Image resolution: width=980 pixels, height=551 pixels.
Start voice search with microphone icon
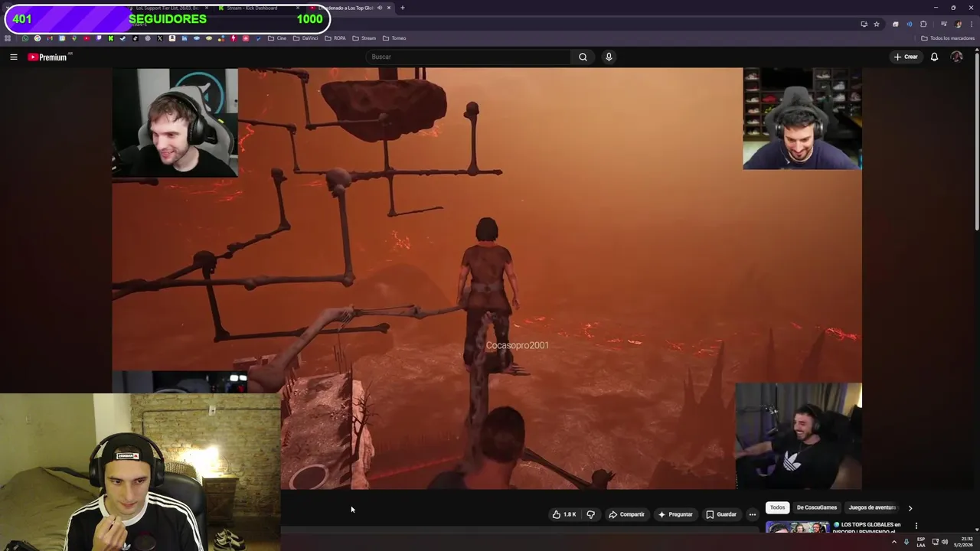(x=609, y=57)
